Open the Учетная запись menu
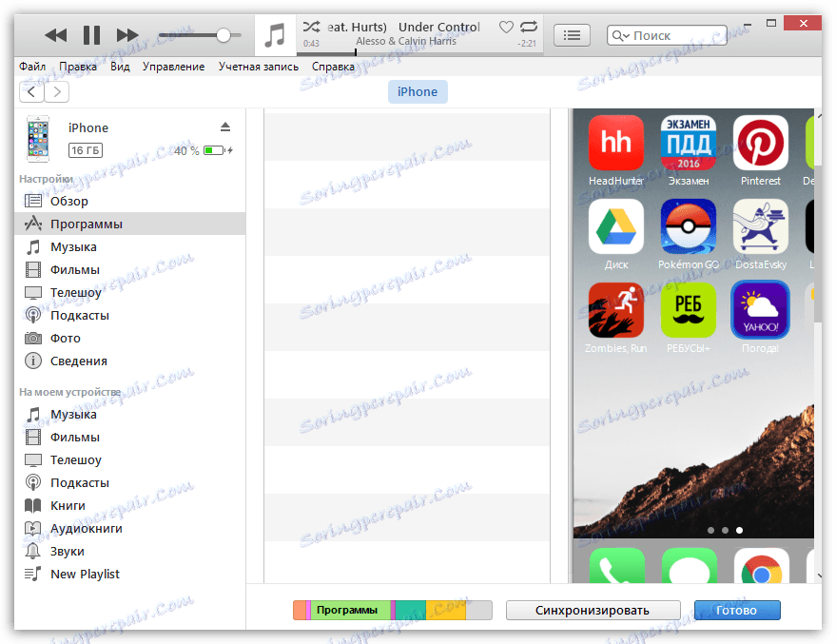The width and height of the screenshot is (836, 644). point(258,67)
